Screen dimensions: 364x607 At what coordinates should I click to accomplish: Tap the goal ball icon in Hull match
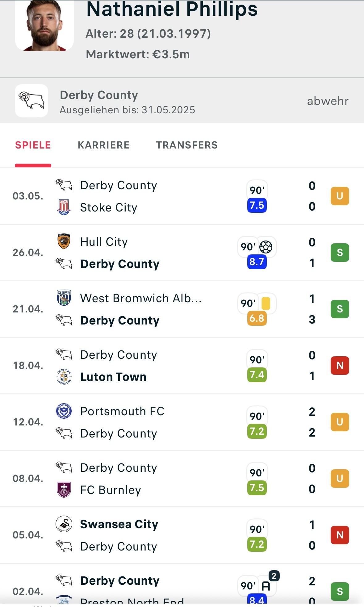point(266,247)
